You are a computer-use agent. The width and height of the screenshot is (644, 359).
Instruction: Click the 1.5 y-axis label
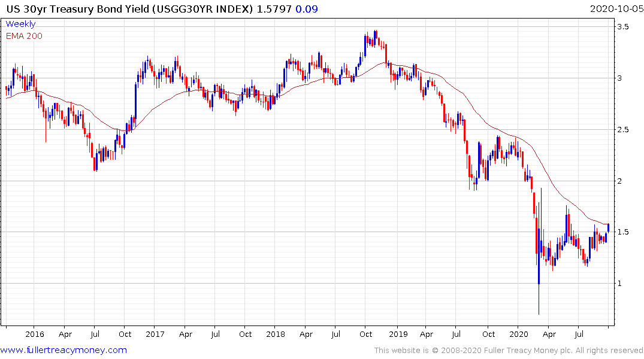click(x=623, y=232)
